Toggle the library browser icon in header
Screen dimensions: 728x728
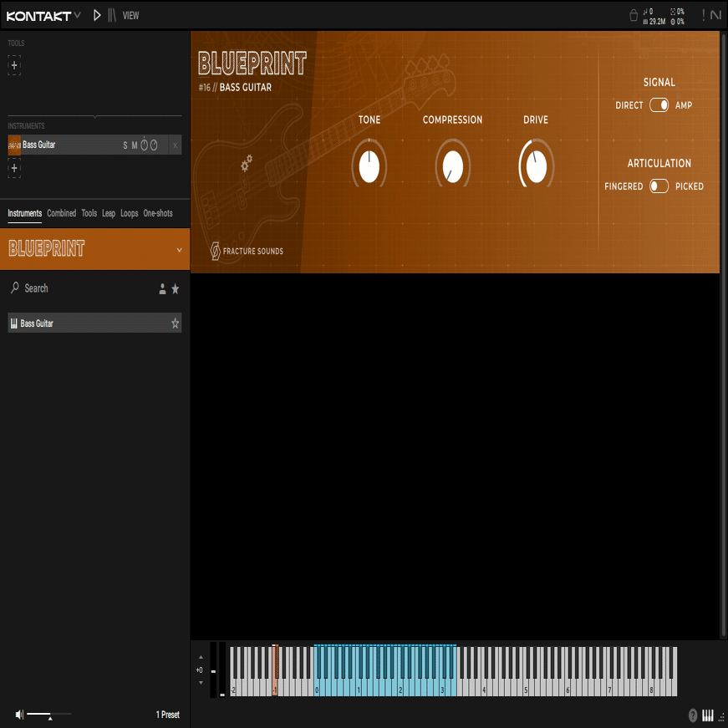112,15
